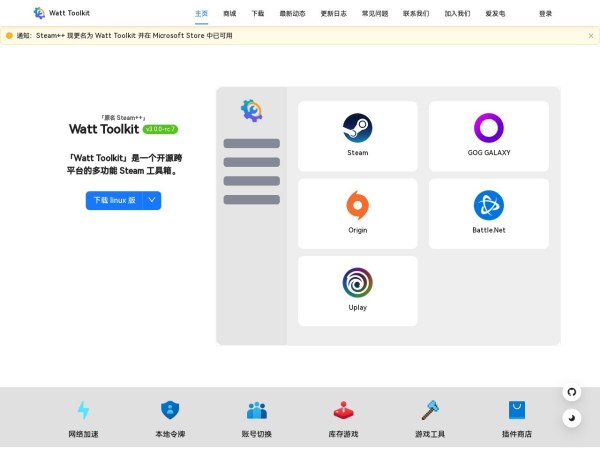Switch to the 商城 nav tab

230,14
